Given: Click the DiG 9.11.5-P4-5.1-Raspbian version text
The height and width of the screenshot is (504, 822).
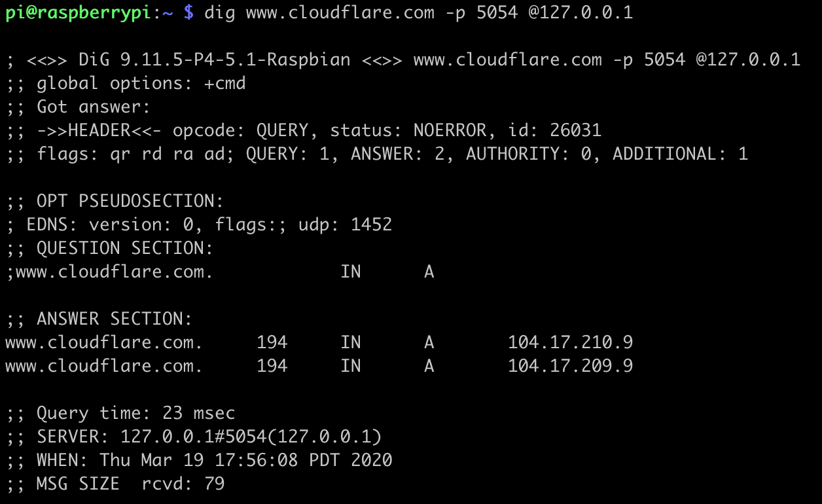Looking at the screenshot, I should [214, 60].
